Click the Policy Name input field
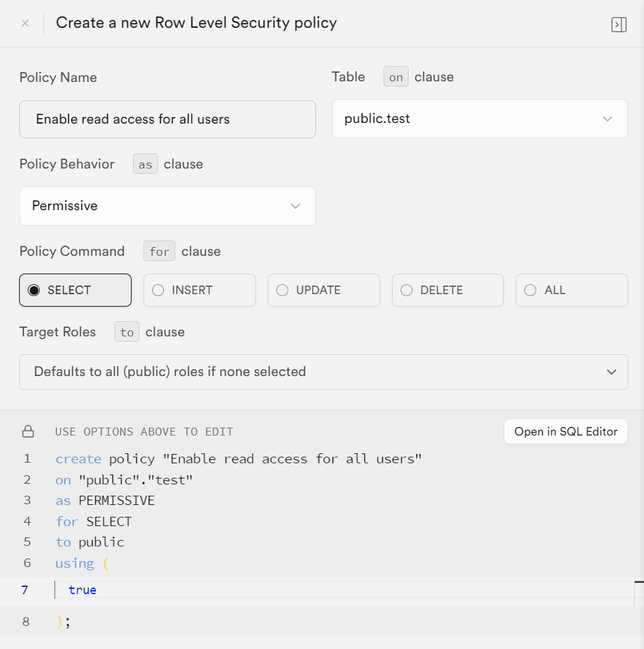Image resolution: width=644 pixels, height=649 pixels. click(167, 119)
